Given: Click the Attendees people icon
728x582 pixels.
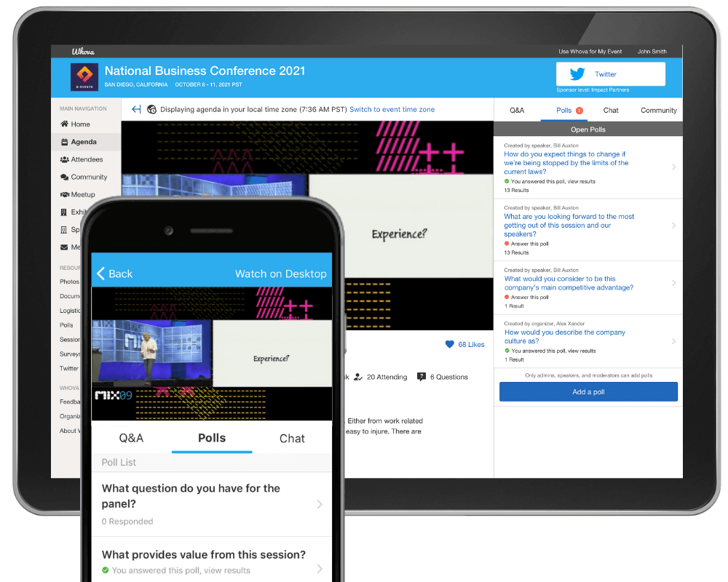Looking at the screenshot, I should point(64,159).
